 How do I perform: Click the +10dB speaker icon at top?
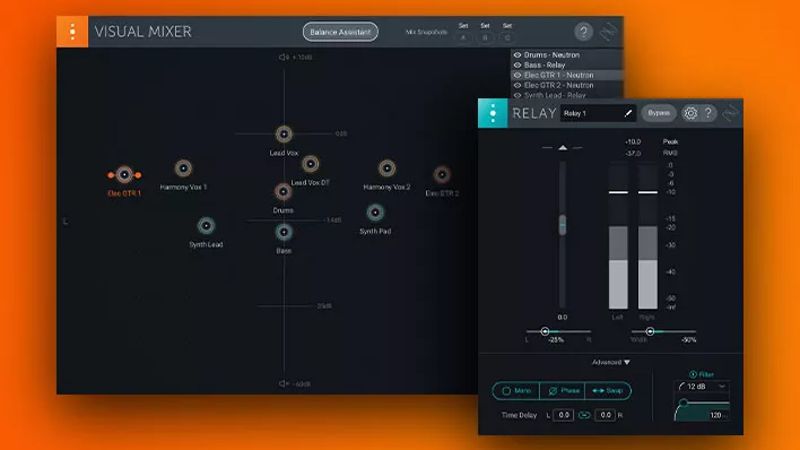click(284, 57)
